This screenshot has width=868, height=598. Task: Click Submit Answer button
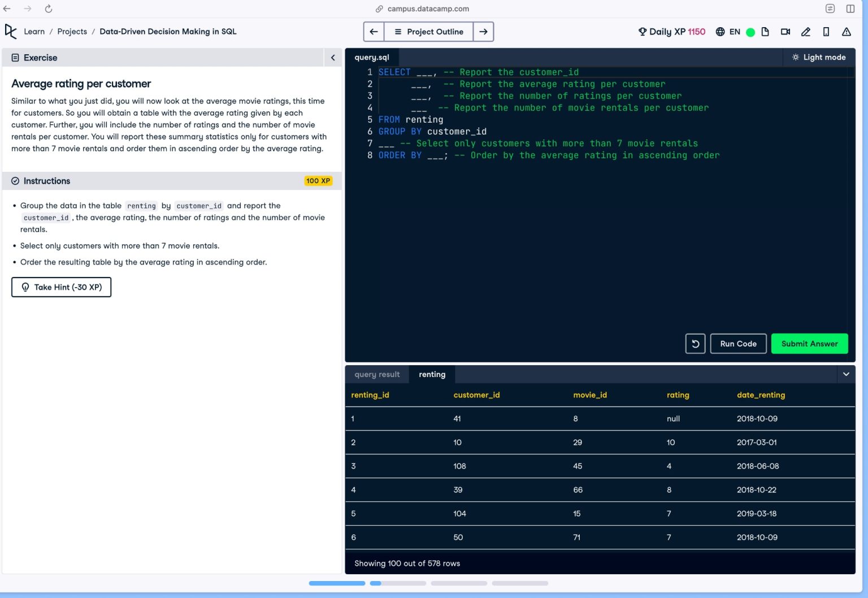click(x=809, y=344)
